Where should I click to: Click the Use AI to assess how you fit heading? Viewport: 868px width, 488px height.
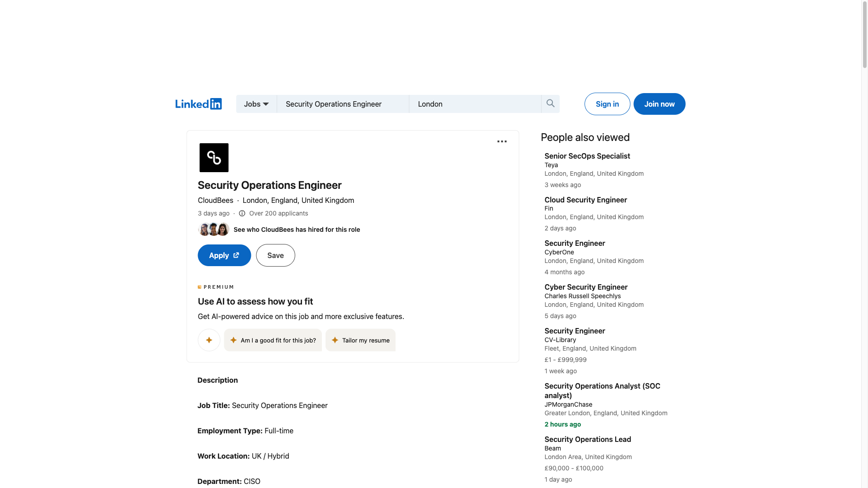(x=255, y=301)
